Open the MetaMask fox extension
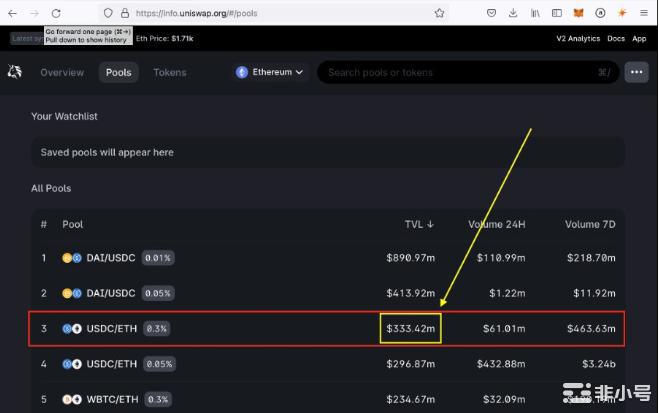The image size is (659, 413). point(579,13)
